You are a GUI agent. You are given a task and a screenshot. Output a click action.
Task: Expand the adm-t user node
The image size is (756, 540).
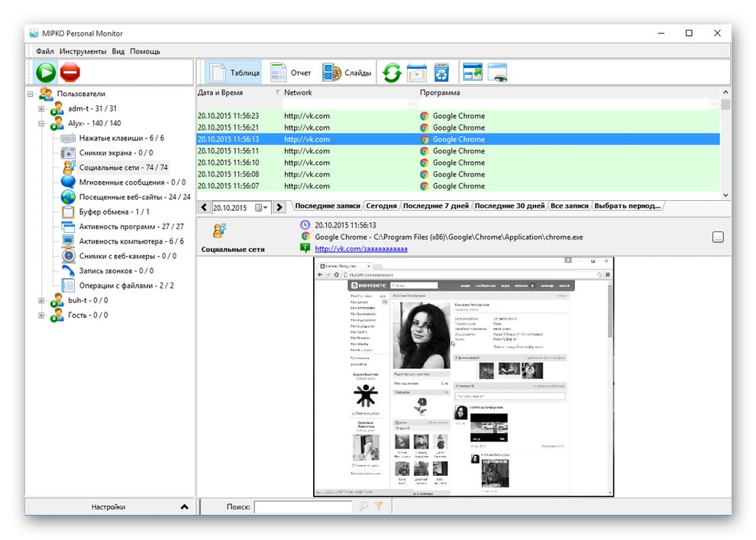42,108
